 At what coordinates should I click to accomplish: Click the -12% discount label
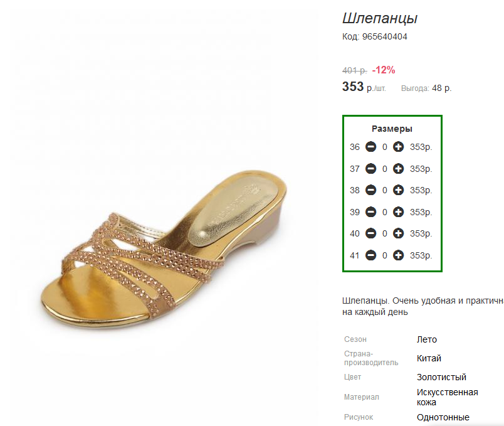384,70
